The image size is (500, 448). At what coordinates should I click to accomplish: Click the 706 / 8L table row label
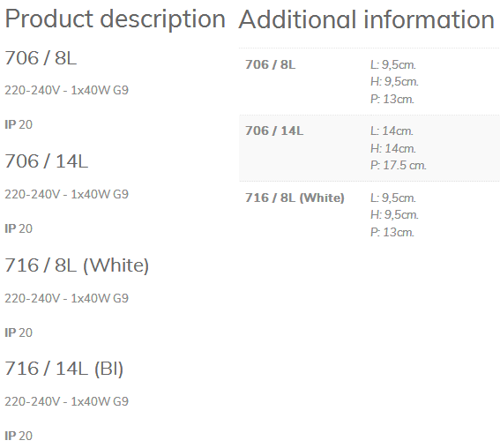pyautogui.click(x=270, y=64)
